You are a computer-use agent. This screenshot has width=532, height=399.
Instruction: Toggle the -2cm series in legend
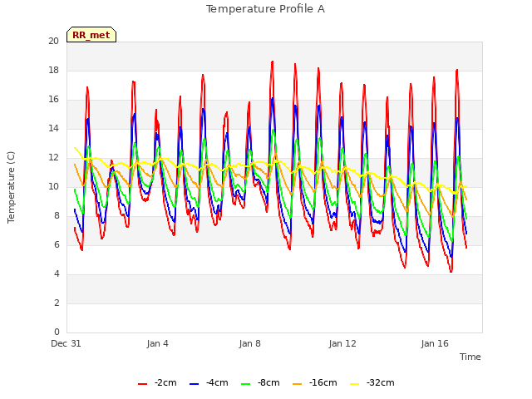[157, 383]
